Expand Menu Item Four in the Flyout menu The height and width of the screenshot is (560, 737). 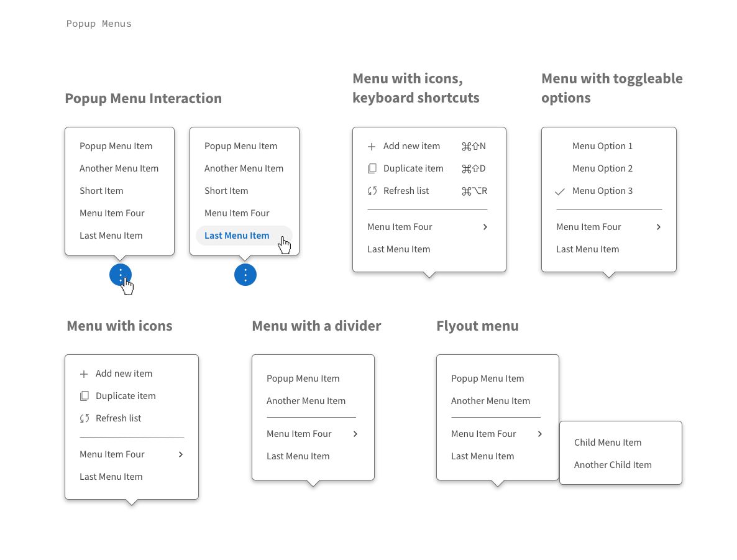pyautogui.click(x=539, y=434)
